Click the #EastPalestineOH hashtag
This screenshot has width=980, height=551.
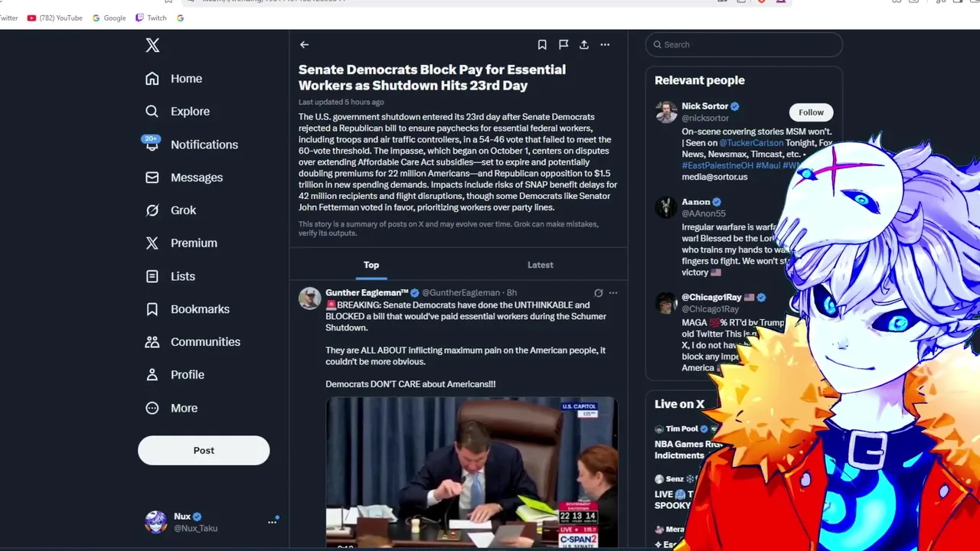(717, 165)
